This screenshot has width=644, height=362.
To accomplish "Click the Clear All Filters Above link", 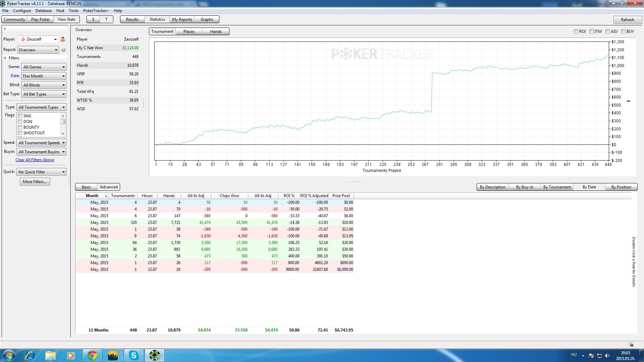I will (x=35, y=160).
